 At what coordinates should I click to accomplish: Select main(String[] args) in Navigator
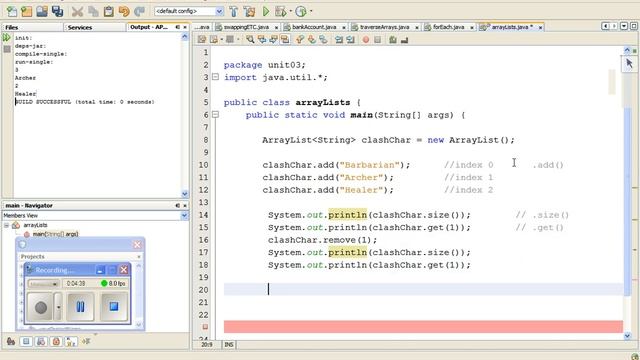(55, 234)
